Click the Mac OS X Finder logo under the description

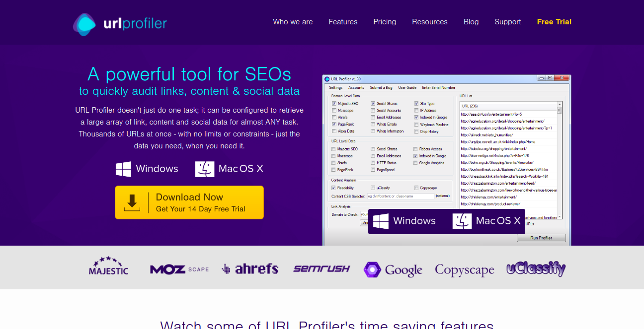click(x=205, y=169)
